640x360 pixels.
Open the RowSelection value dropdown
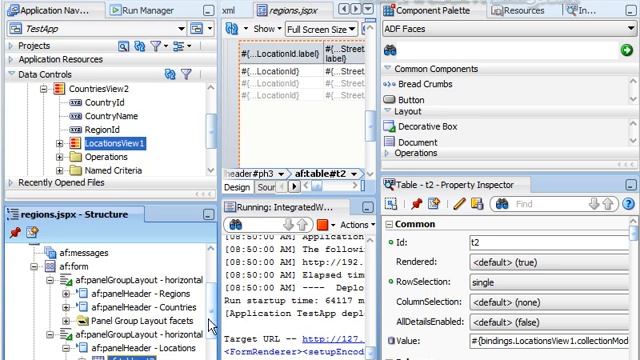click(549, 282)
